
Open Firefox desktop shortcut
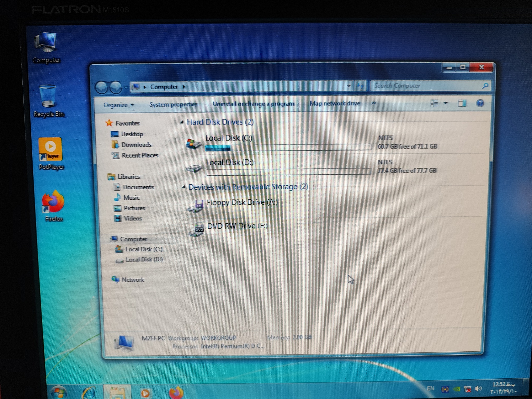(53, 202)
